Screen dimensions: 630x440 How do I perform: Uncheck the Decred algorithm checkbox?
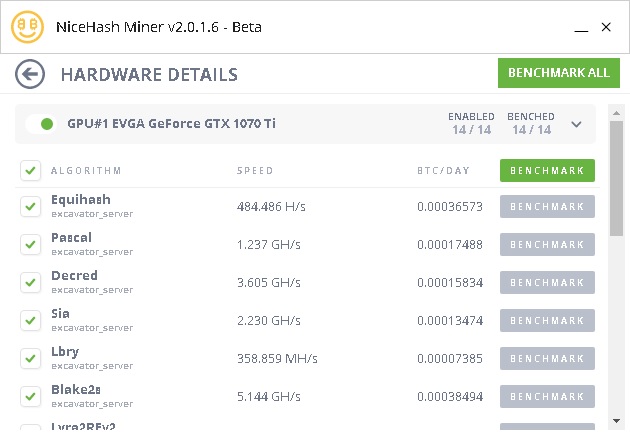(31, 282)
